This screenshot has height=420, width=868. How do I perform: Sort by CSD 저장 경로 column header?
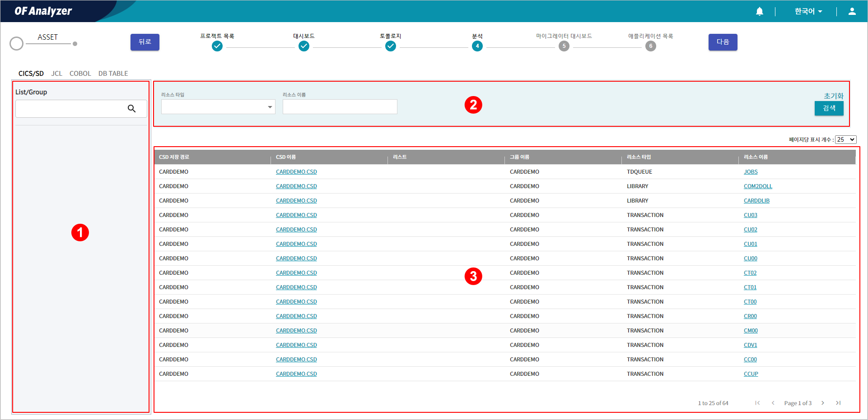coord(174,157)
